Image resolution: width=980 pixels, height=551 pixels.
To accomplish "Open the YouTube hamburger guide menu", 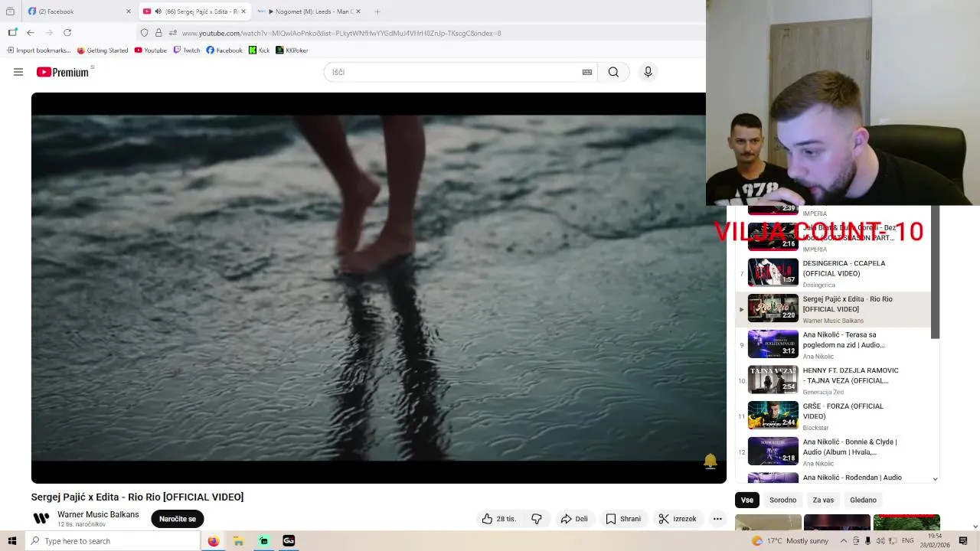I will pyautogui.click(x=18, y=72).
